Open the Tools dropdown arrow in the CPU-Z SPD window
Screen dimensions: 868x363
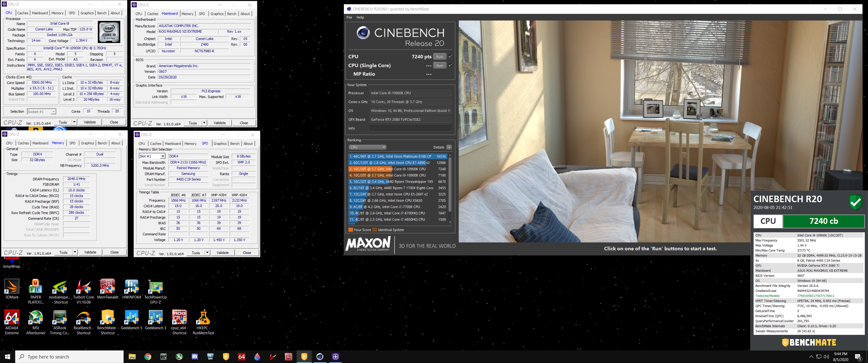[207, 253]
